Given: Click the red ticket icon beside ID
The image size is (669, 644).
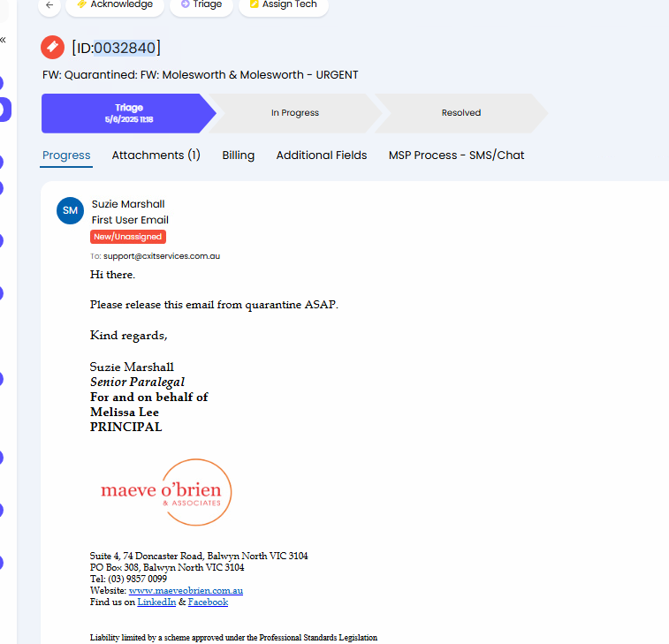Looking at the screenshot, I should coord(52,48).
